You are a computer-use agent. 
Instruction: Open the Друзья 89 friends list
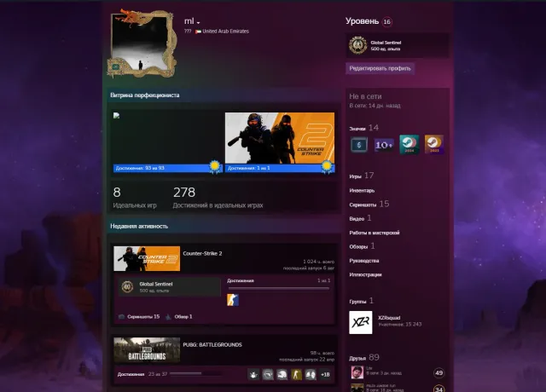click(364, 358)
